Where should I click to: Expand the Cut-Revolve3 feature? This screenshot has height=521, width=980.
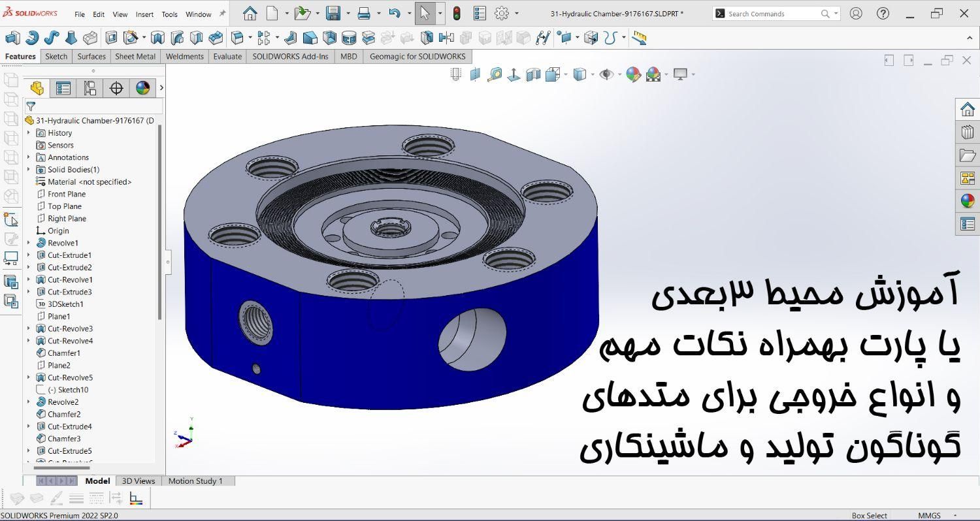pyautogui.click(x=29, y=328)
